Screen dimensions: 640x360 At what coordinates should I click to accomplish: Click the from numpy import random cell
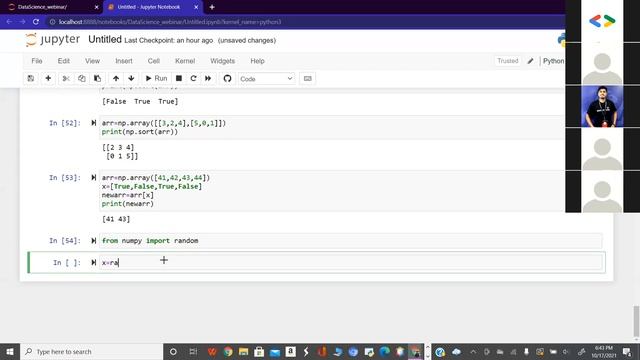point(351,241)
